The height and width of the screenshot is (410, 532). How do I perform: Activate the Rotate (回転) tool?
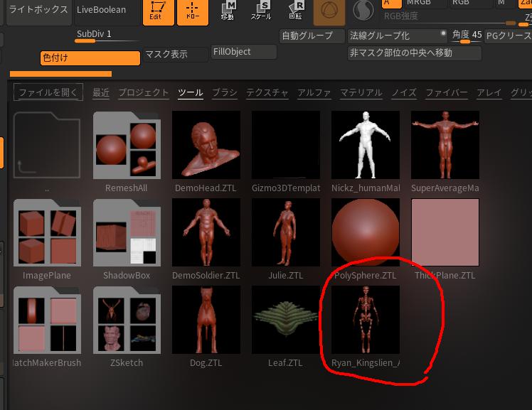click(296, 11)
